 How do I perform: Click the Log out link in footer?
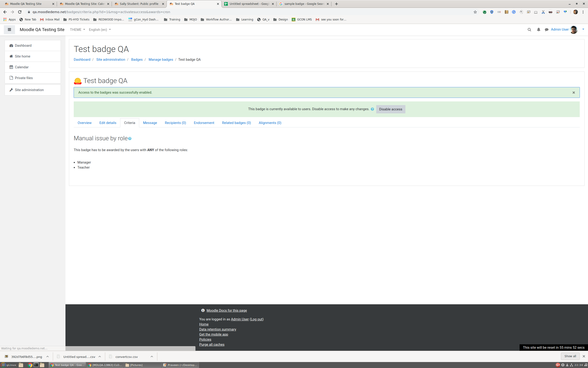(x=257, y=319)
